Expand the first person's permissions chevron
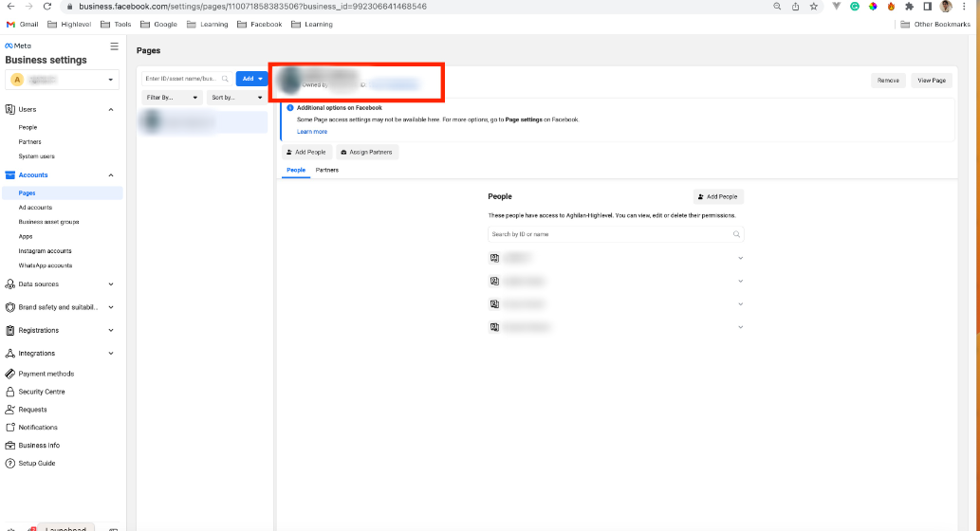The image size is (980, 531). (x=740, y=258)
